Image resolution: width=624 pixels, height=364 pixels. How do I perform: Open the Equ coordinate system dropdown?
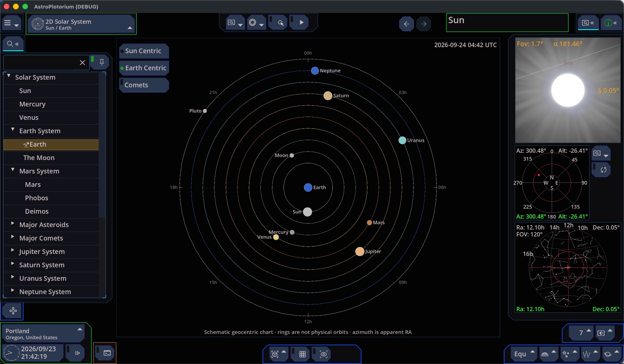pyautogui.click(x=524, y=354)
